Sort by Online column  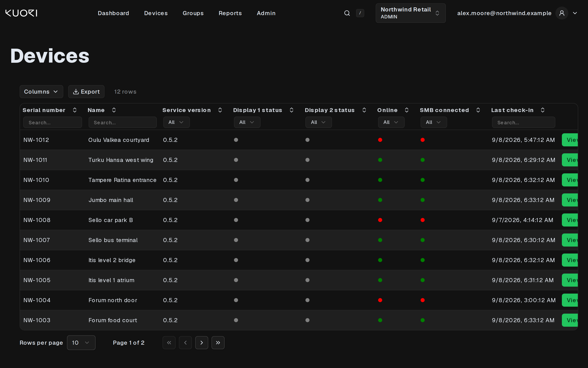407,110
